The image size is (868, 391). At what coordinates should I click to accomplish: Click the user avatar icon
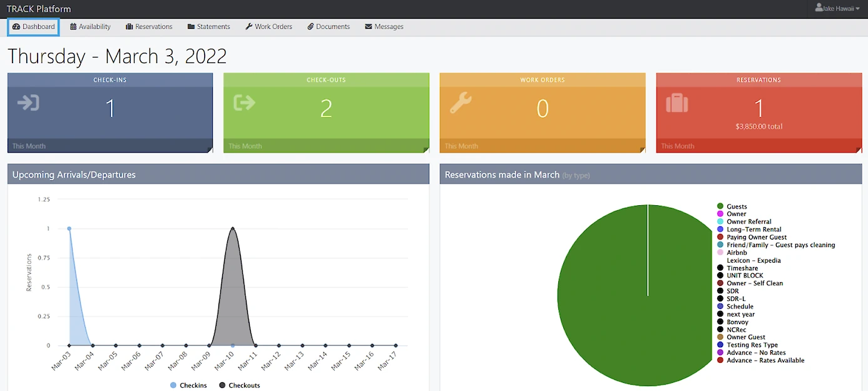click(x=819, y=8)
